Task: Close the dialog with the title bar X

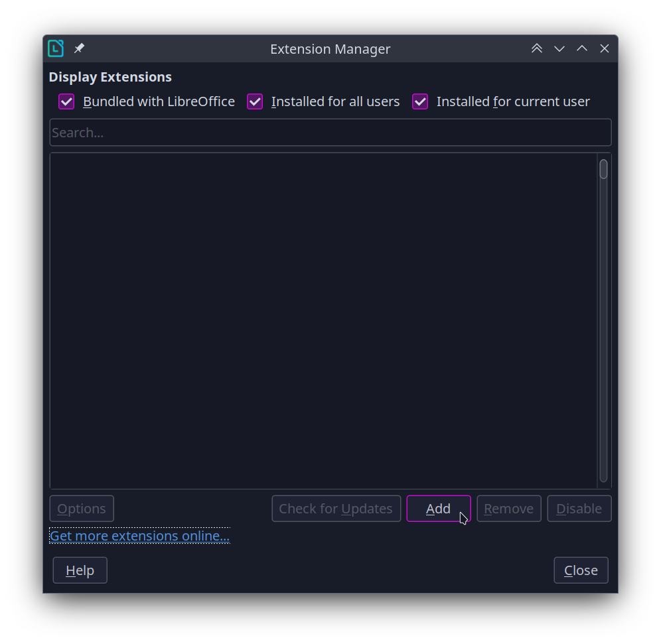Action: pos(605,48)
